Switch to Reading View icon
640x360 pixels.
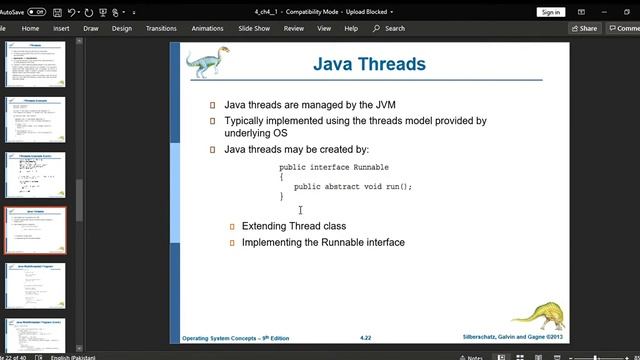(x=538, y=358)
